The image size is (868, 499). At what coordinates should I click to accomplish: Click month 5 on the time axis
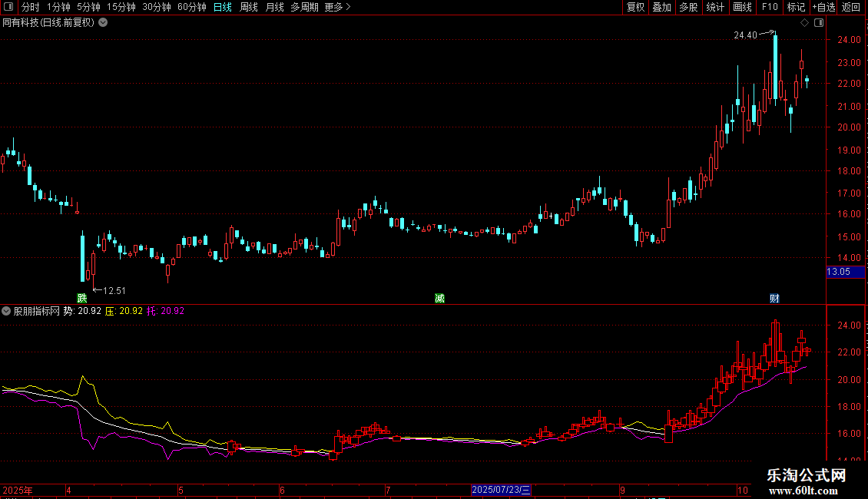tap(181, 490)
